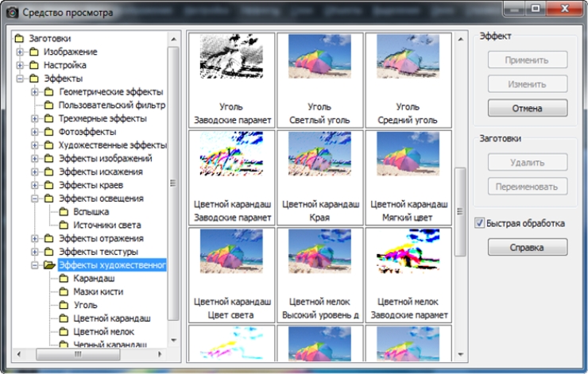Expand the Изображение tree node
This screenshot has height=374, width=588.
click(x=20, y=52)
